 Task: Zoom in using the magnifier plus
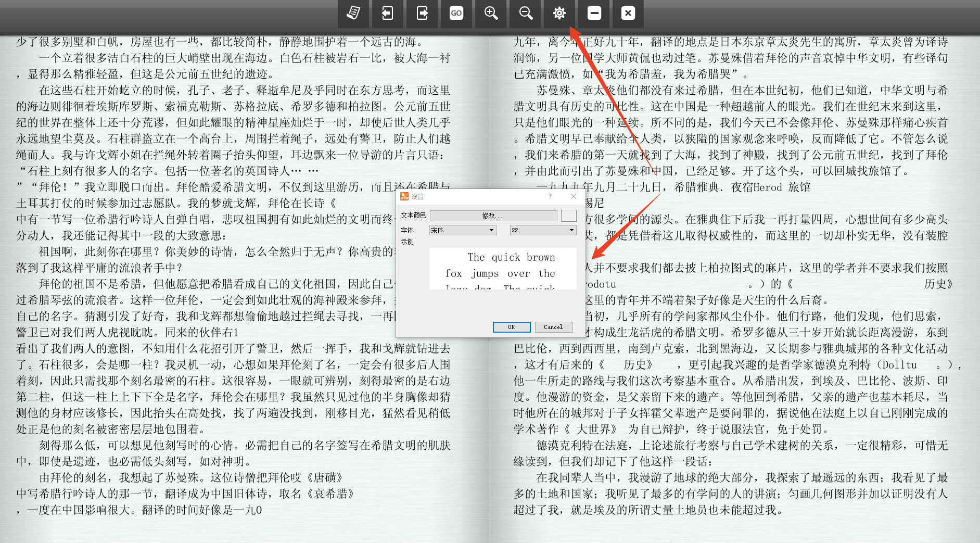pyautogui.click(x=491, y=13)
